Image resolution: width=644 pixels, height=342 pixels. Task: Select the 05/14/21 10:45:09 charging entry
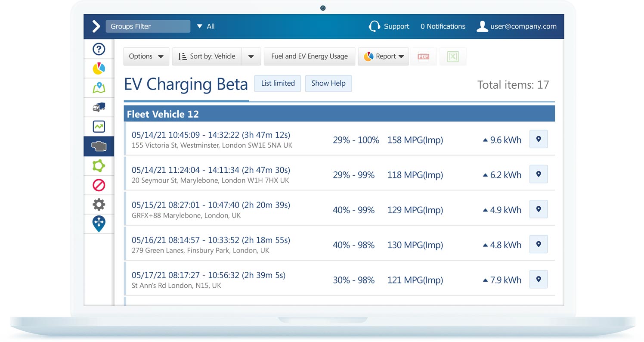339,139
